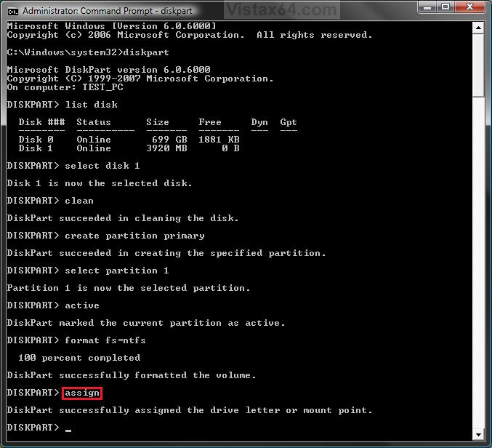The width and height of the screenshot is (492, 448).
Task: Click 'DiskPart succeeded in cleaning the disk.'
Action: pos(123,218)
